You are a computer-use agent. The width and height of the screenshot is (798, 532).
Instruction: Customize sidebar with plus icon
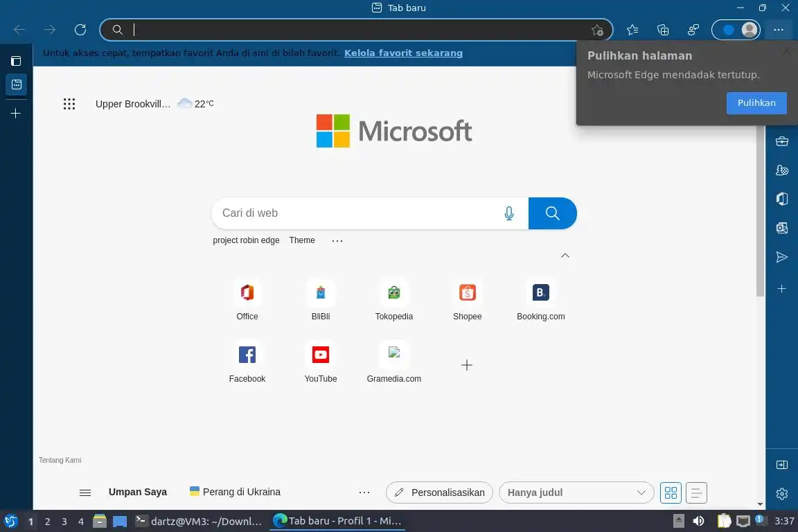[782, 289]
